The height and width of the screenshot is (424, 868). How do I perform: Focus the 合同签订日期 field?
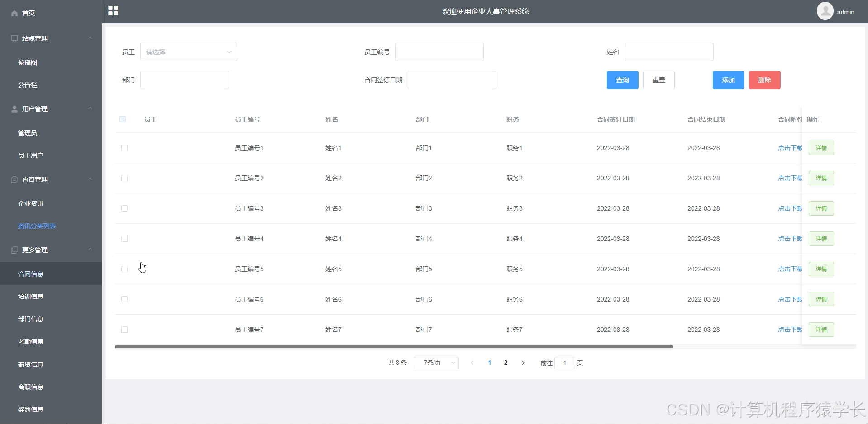tap(452, 80)
